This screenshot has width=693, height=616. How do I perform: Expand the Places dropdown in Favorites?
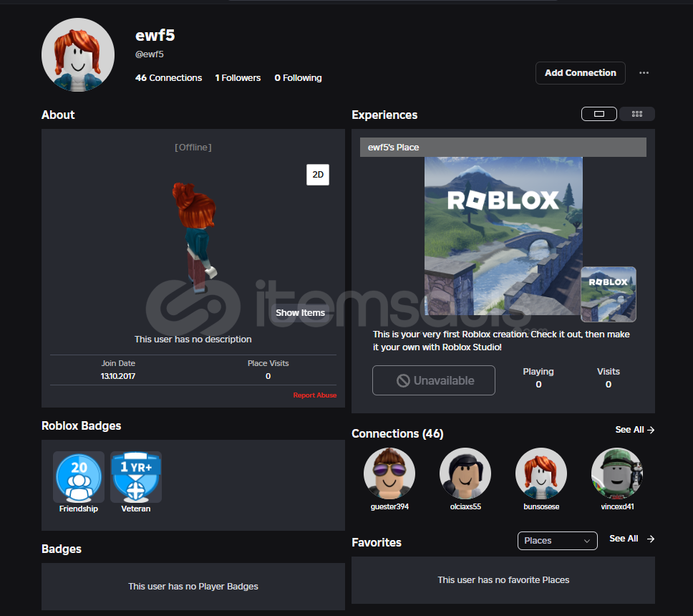(x=557, y=541)
